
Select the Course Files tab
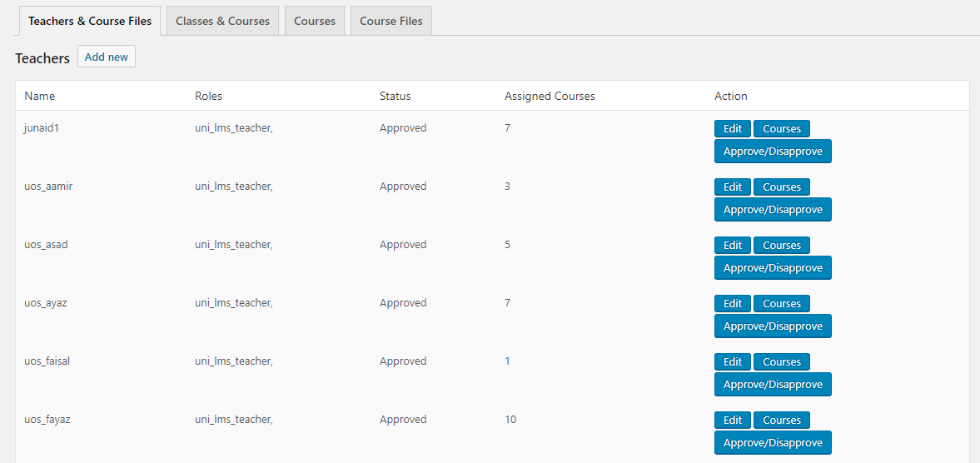click(391, 21)
